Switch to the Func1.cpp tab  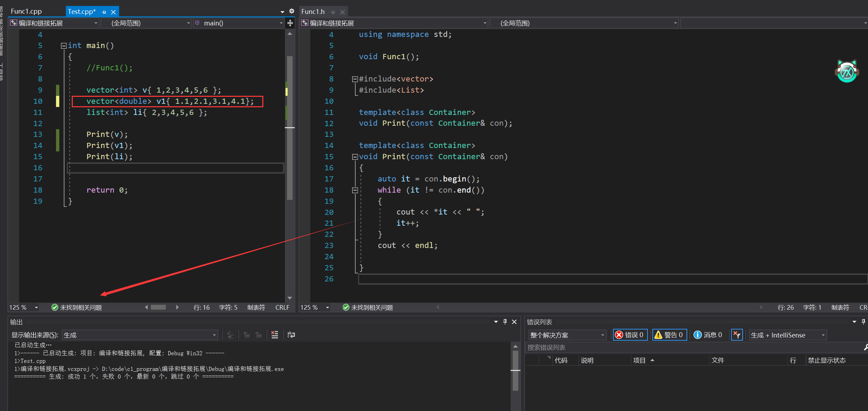26,11
